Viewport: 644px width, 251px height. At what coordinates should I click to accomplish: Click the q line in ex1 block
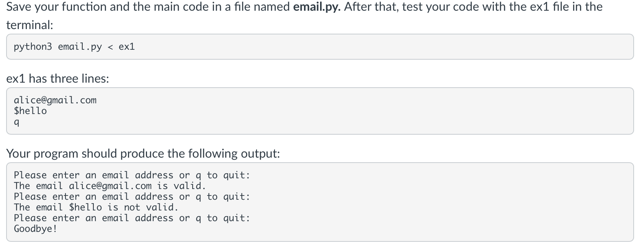(16, 122)
